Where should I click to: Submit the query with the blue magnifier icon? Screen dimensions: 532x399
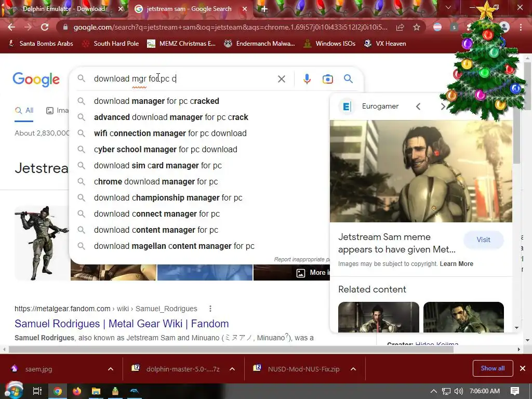point(348,79)
